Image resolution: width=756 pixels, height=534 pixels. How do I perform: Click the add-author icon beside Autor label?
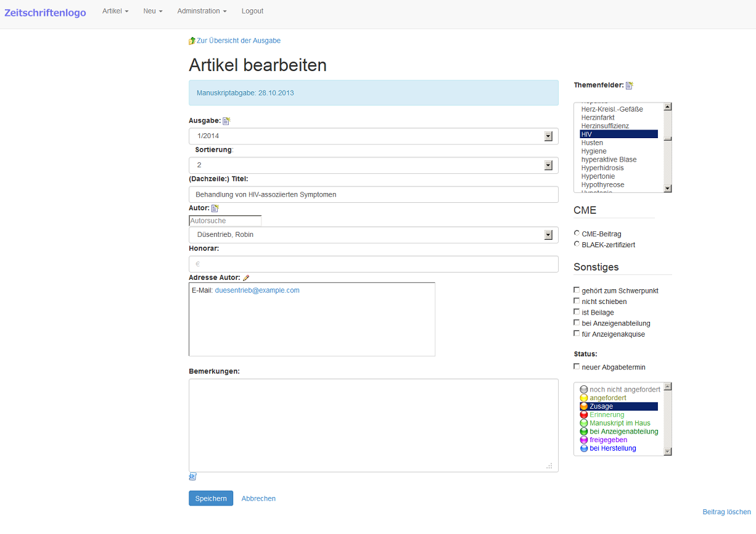[215, 208]
